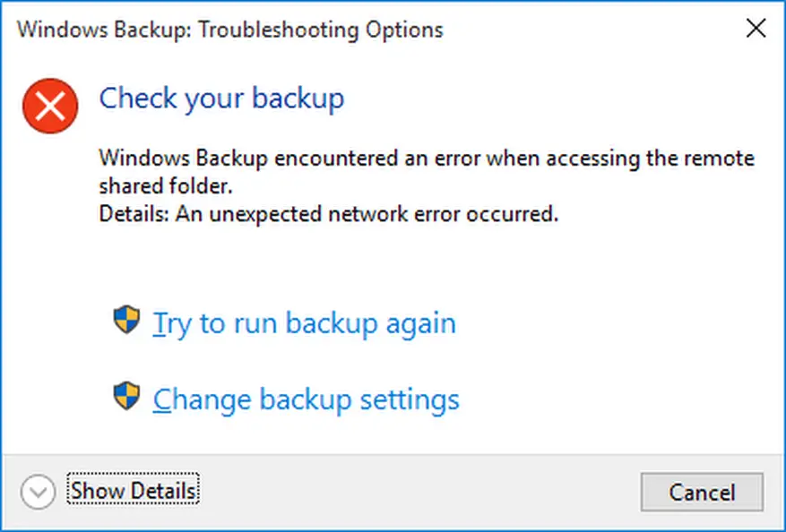The height and width of the screenshot is (532, 786).
Task: Click the Details: An unexpected network error occurred line
Action: pyautogui.click(x=328, y=214)
